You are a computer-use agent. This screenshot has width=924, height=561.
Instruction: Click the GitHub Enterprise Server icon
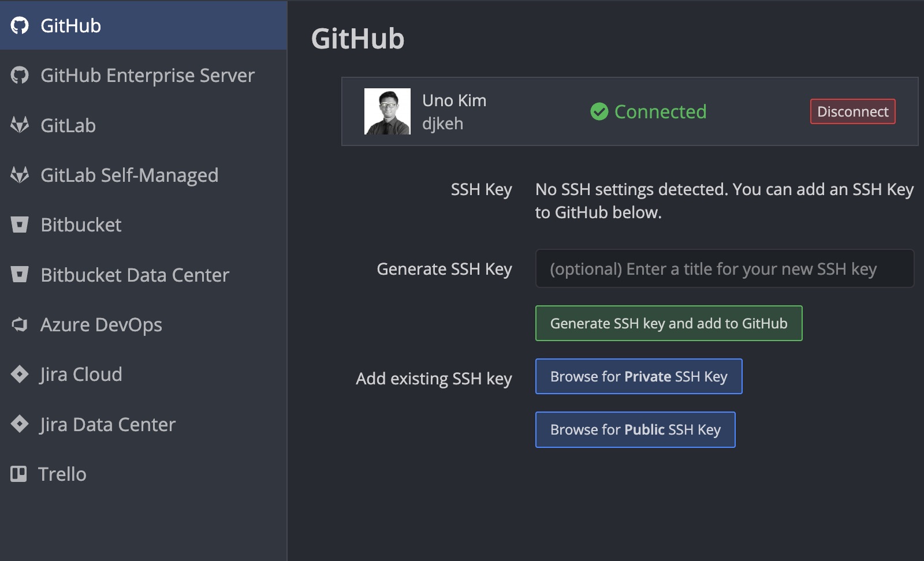(x=20, y=76)
